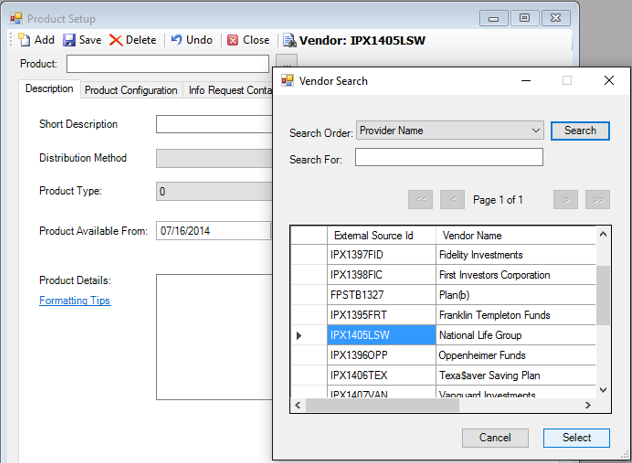Click the Select button in Vendor Search

click(576, 438)
